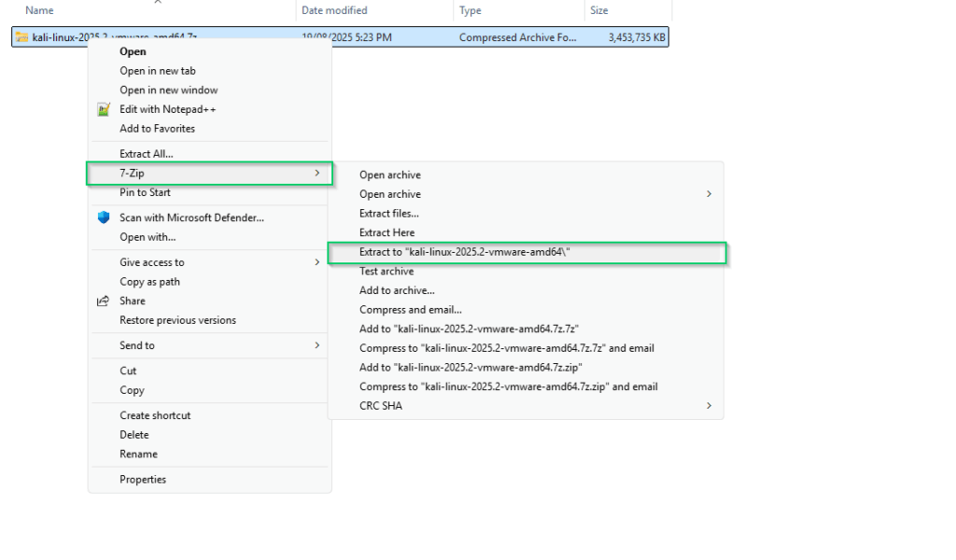Screen dimensions: 956x560
Task: Click the kali-linux archive file icon
Action: point(22,37)
